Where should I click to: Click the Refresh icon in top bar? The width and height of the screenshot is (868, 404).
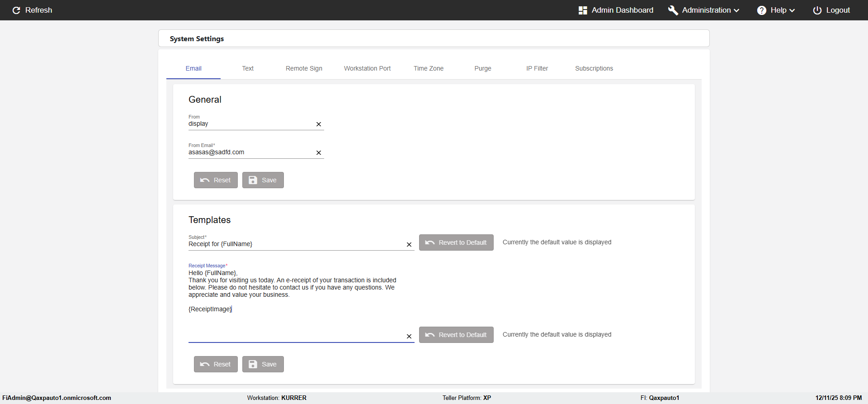(16, 10)
